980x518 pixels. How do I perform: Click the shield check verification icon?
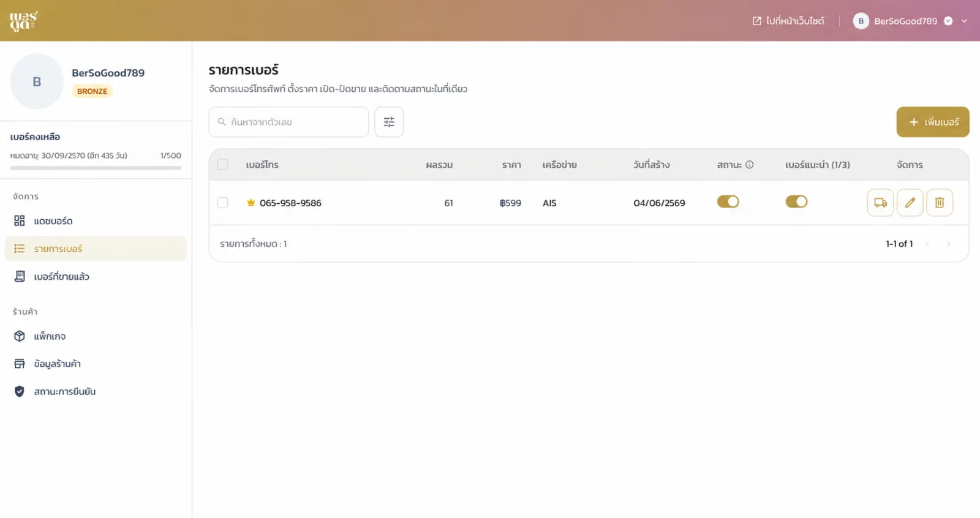click(x=20, y=391)
